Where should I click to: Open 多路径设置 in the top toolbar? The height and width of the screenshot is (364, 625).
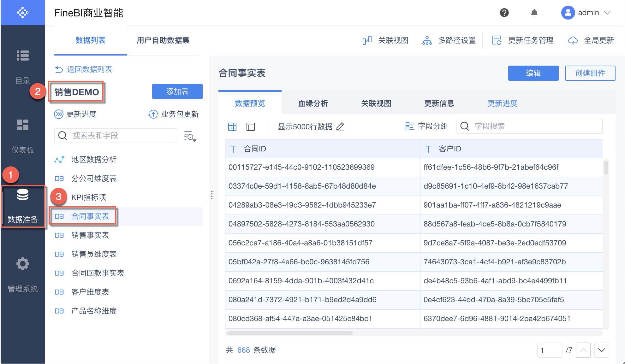click(x=449, y=40)
